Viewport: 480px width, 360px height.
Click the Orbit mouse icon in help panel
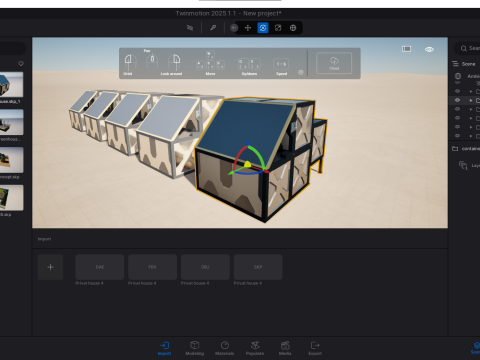point(130,62)
